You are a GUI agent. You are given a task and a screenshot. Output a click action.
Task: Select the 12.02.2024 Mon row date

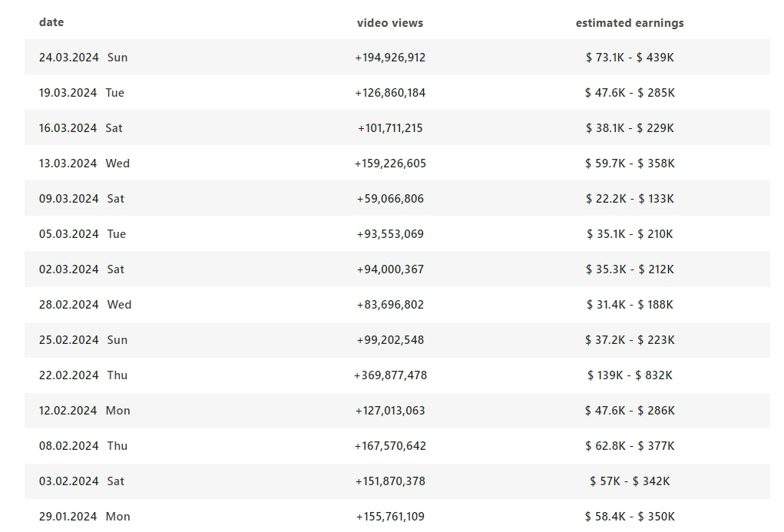click(x=84, y=411)
